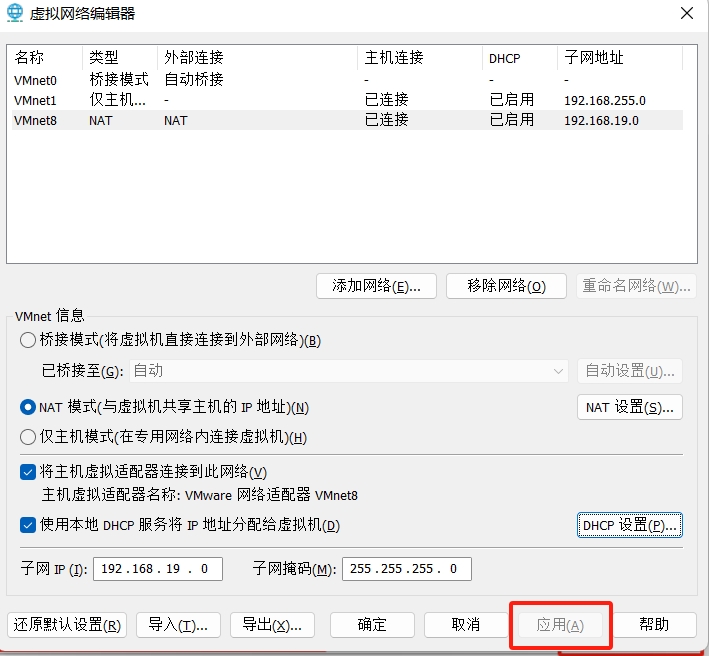Click the DHCP column header
The image size is (709, 656).
point(520,57)
